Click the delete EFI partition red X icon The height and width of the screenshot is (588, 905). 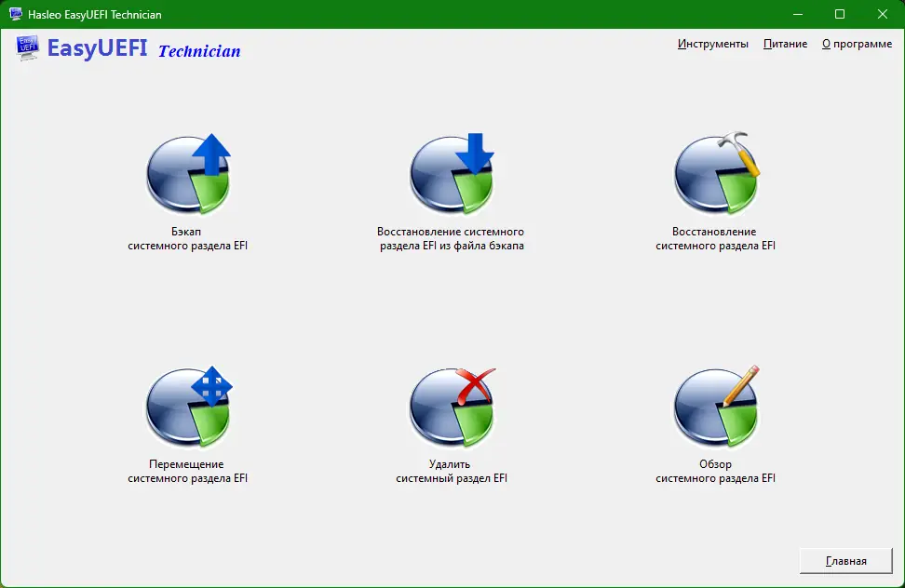click(452, 407)
